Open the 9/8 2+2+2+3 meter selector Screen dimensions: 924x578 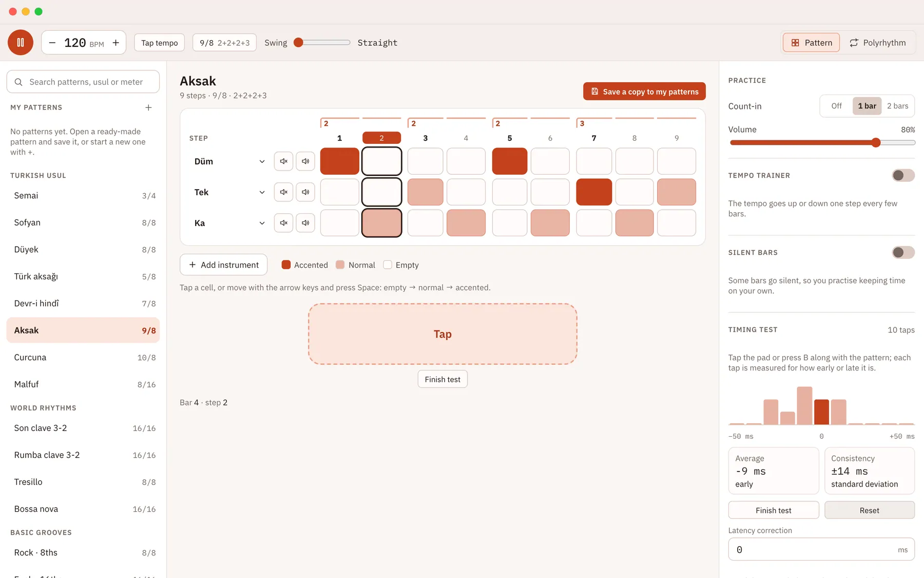coord(224,43)
